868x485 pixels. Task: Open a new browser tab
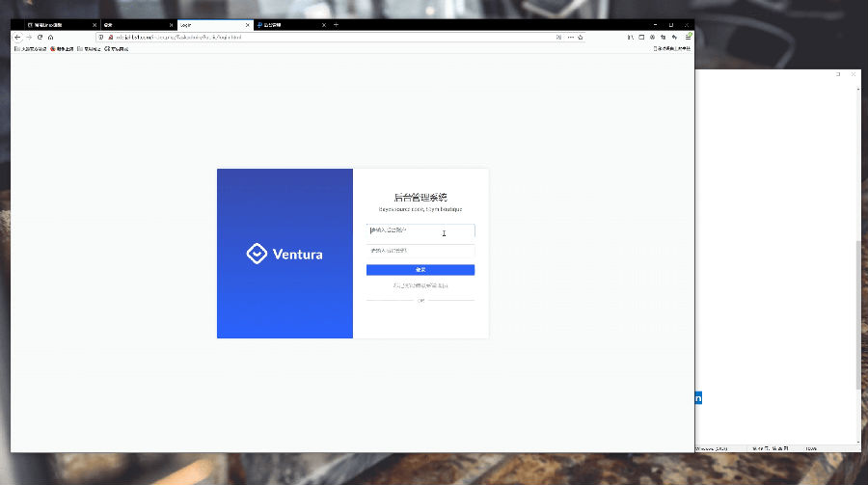(336, 24)
